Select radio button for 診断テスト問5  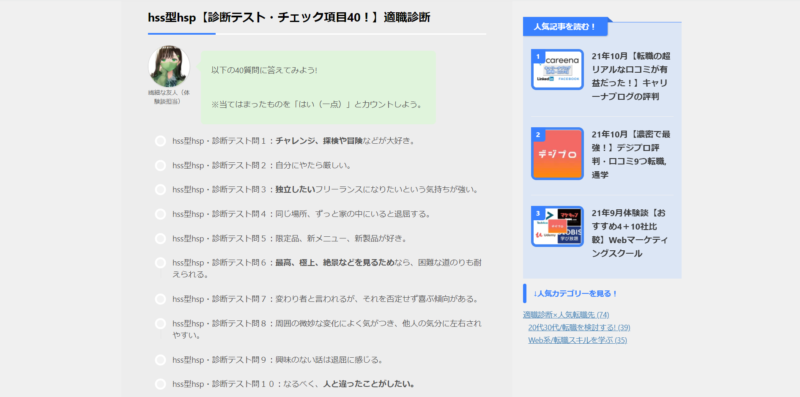point(160,238)
